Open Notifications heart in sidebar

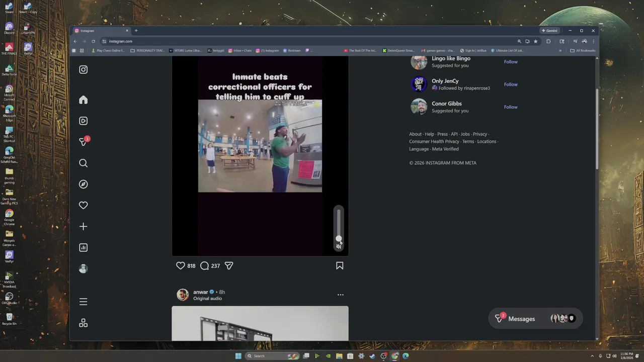pos(84,205)
